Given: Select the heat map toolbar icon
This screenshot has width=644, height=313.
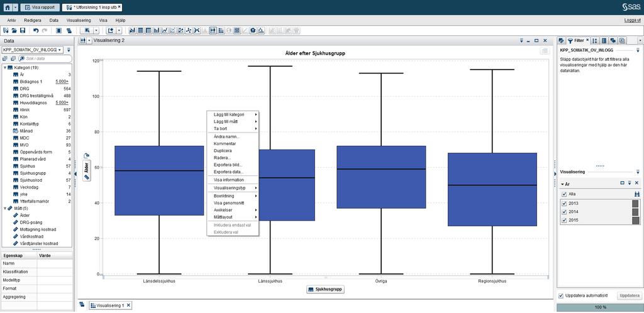Looking at the screenshot, I should coord(221,30).
